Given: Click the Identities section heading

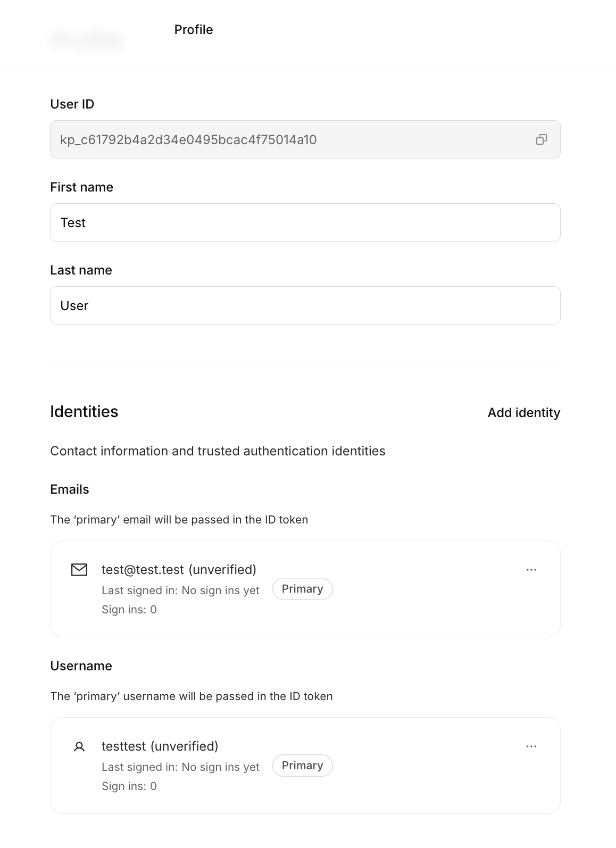Looking at the screenshot, I should coord(84,412).
